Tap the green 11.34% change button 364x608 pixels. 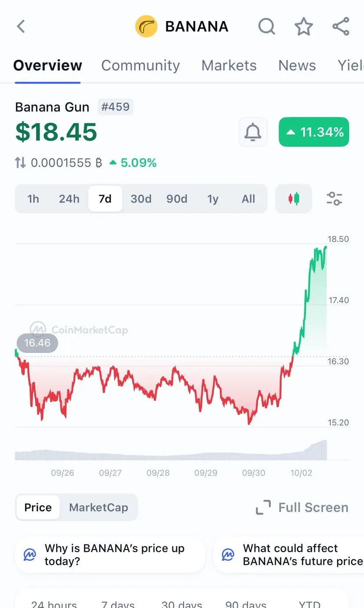pyautogui.click(x=314, y=132)
